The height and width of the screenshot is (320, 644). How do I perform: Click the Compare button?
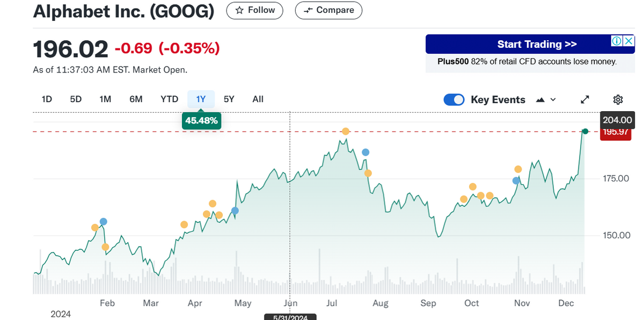tap(328, 10)
